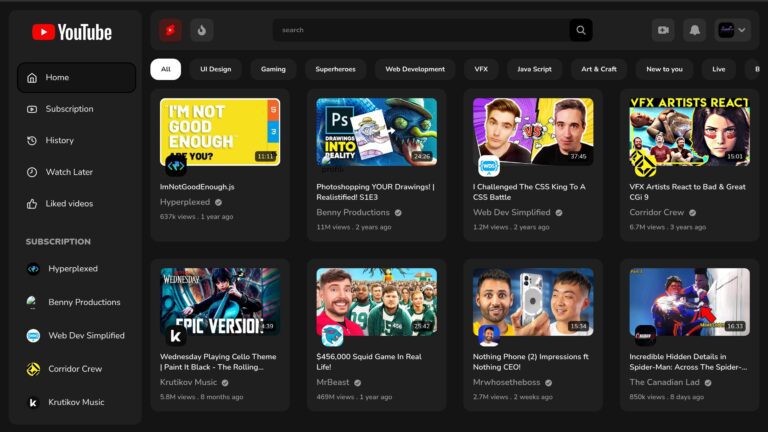Click the search magnifier button
Viewport: 768px width, 432px height.
pos(581,30)
